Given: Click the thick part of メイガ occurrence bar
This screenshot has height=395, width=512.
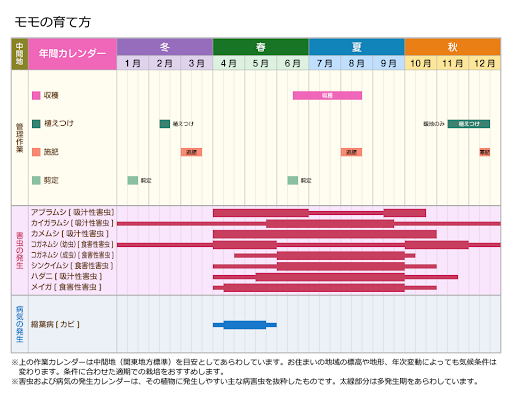Looking at the screenshot, I should click(314, 287).
